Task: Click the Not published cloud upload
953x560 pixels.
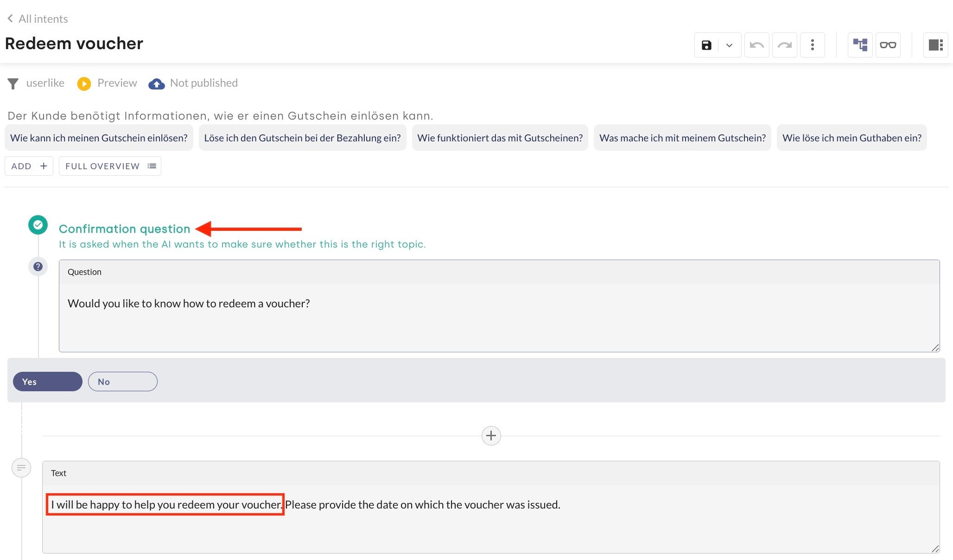Action: (157, 83)
